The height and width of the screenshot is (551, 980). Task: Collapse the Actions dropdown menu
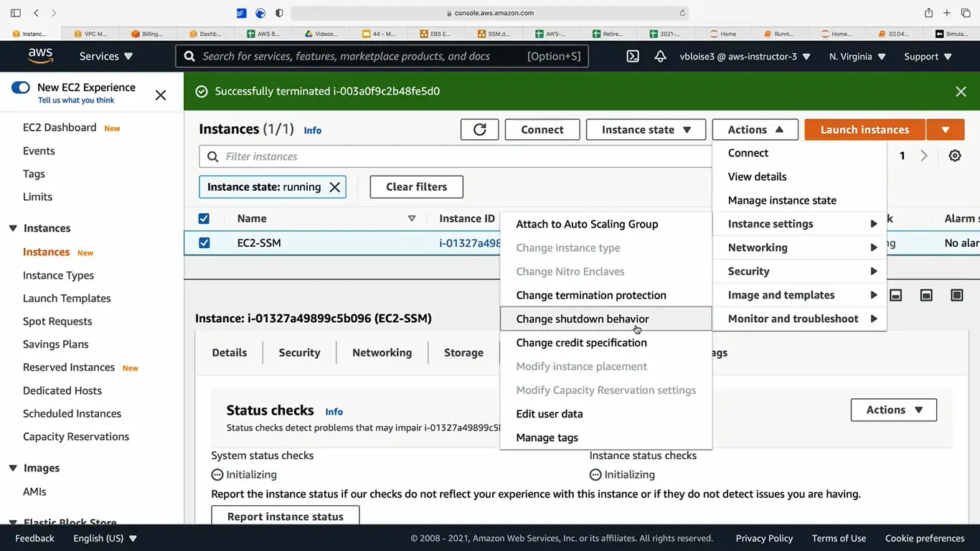coord(755,130)
